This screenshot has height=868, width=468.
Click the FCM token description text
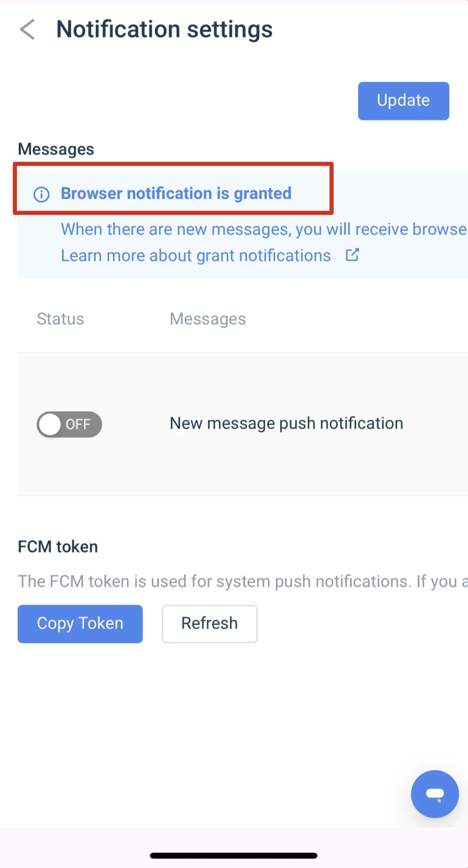243,581
